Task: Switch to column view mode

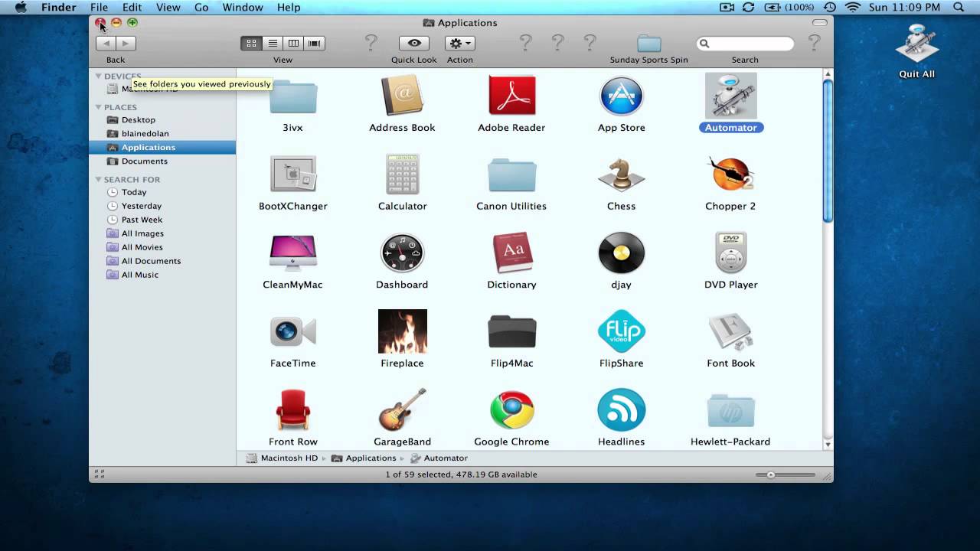Action: pos(293,44)
